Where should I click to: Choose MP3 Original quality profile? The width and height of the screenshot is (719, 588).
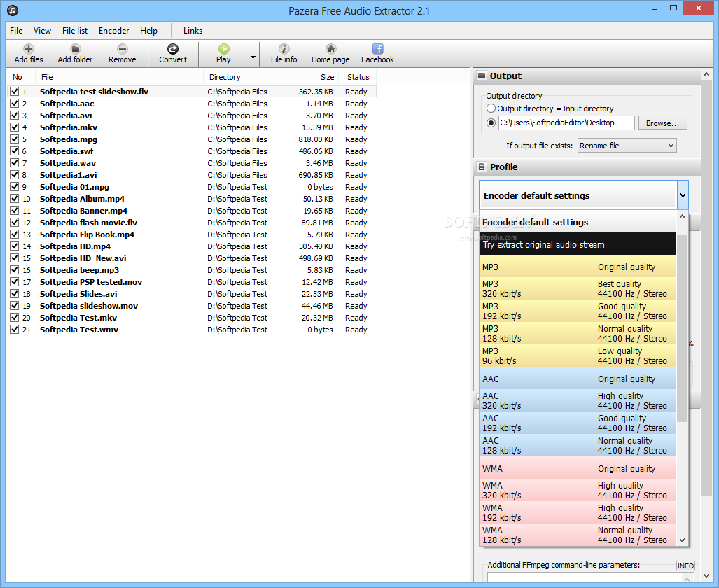point(578,267)
